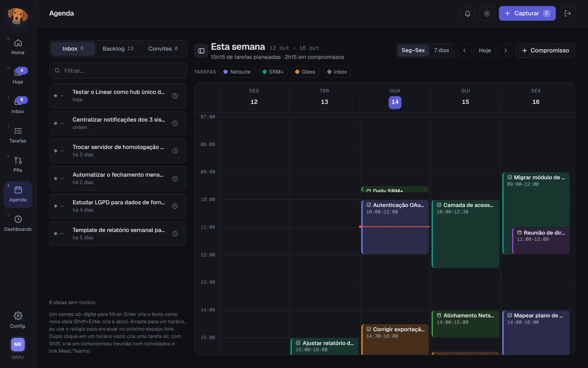The image size is (588, 368).
Task: Select SEG 12 day header
Action: click(254, 98)
